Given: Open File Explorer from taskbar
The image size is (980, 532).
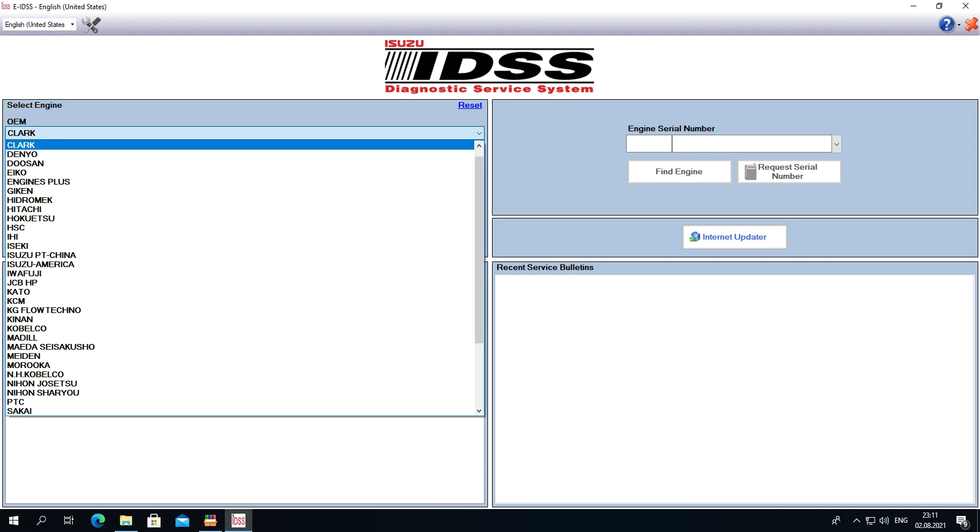Looking at the screenshot, I should coord(126,521).
